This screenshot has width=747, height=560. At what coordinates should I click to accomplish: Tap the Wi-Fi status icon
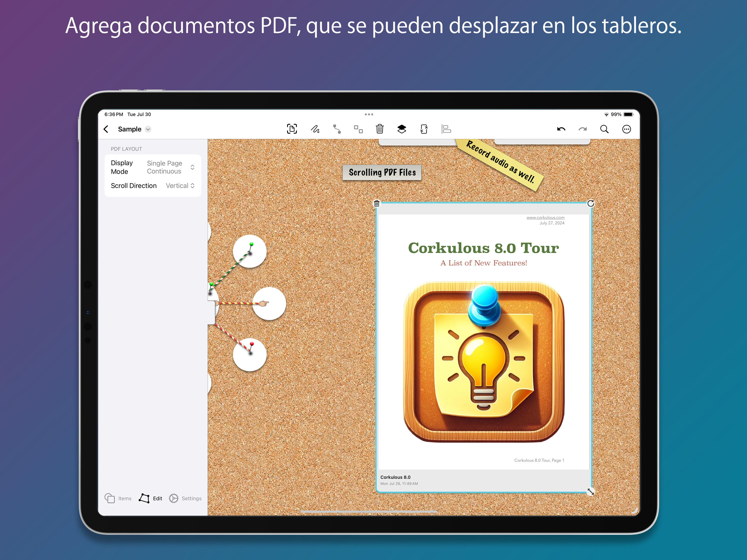606,115
